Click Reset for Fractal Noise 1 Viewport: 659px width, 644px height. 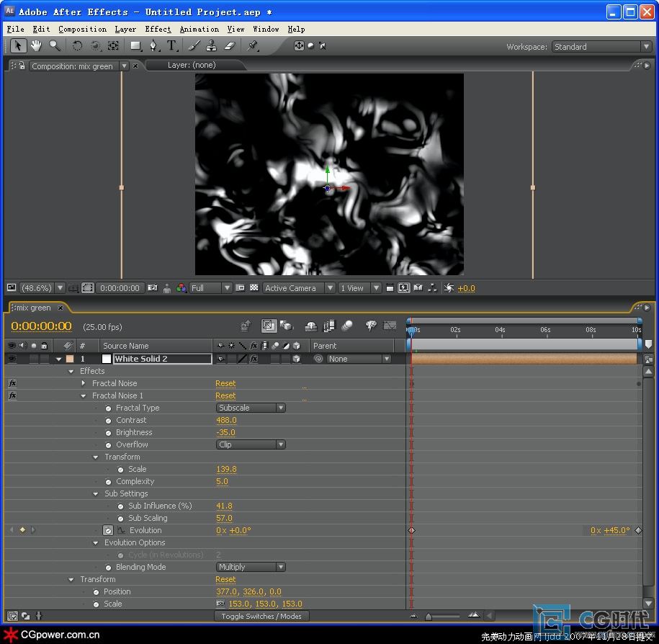(x=225, y=395)
